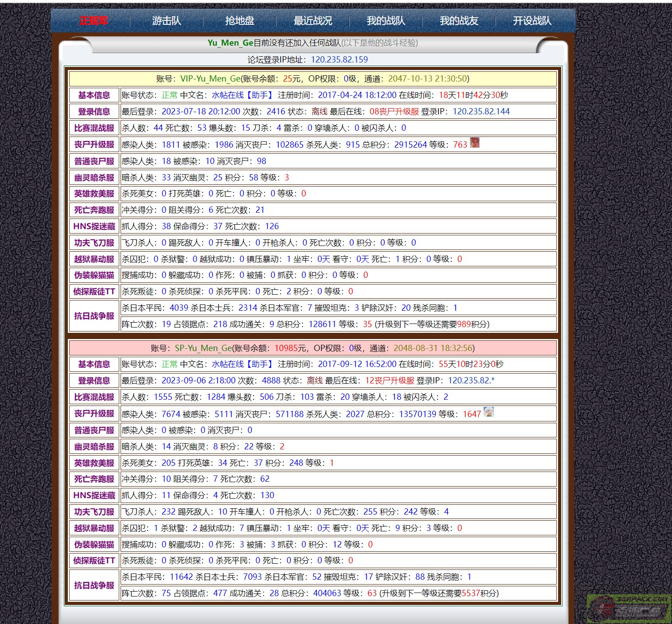Image resolution: width=672 pixels, height=624 pixels.
Task: Click SP 功夫飞刀服 knife kills 232
Action: [168, 512]
